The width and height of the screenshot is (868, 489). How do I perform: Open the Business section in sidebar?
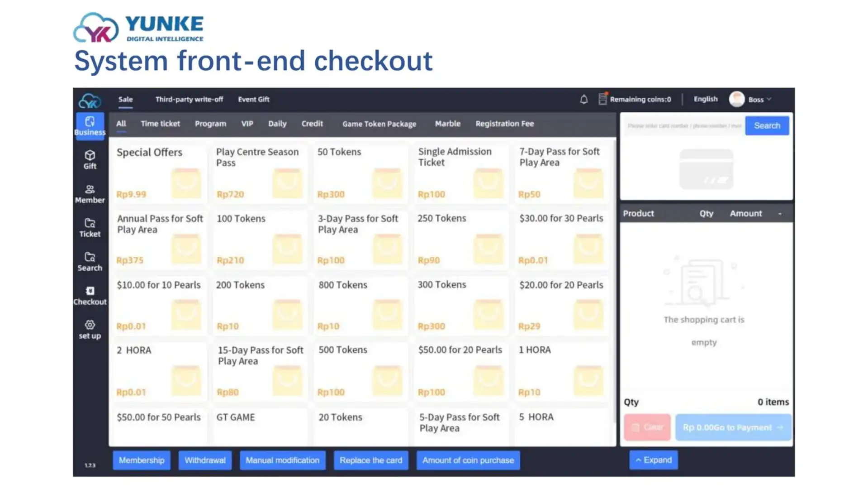90,126
